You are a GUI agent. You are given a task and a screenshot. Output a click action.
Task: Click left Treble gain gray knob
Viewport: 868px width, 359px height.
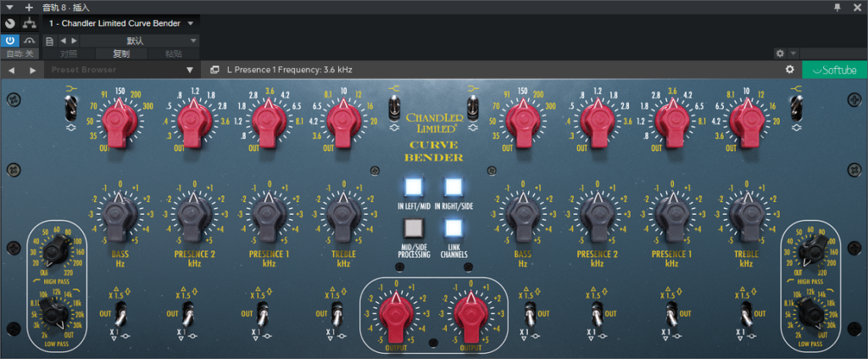coord(344,216)
